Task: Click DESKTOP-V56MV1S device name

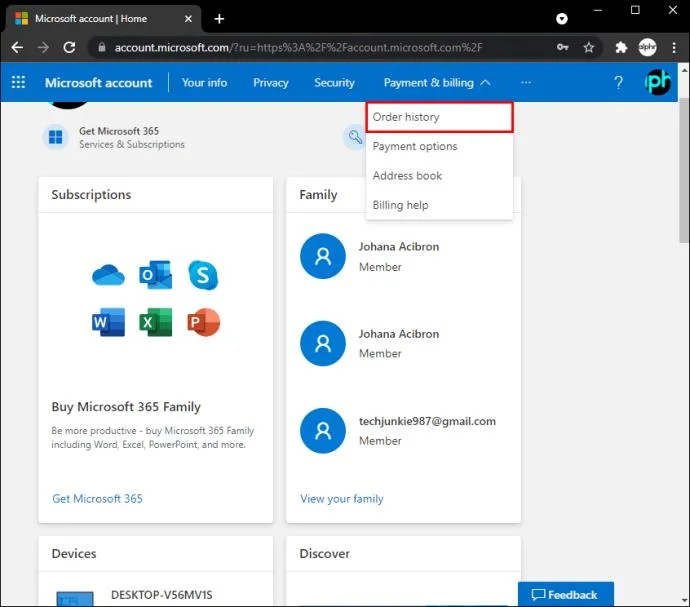Action: (161, 595)
